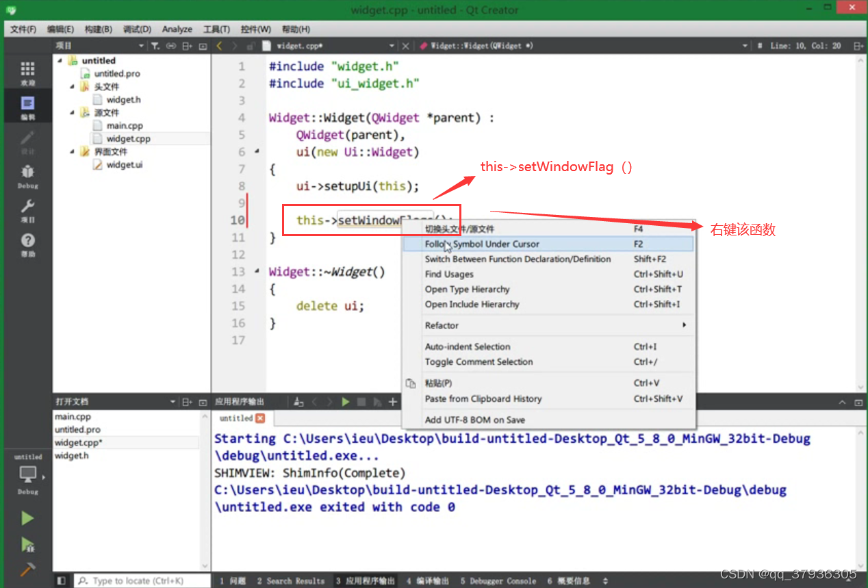Screen dimensions: 868x588
Task: Click Start Debugging run-with-bug button
Action: pos(27,544)
